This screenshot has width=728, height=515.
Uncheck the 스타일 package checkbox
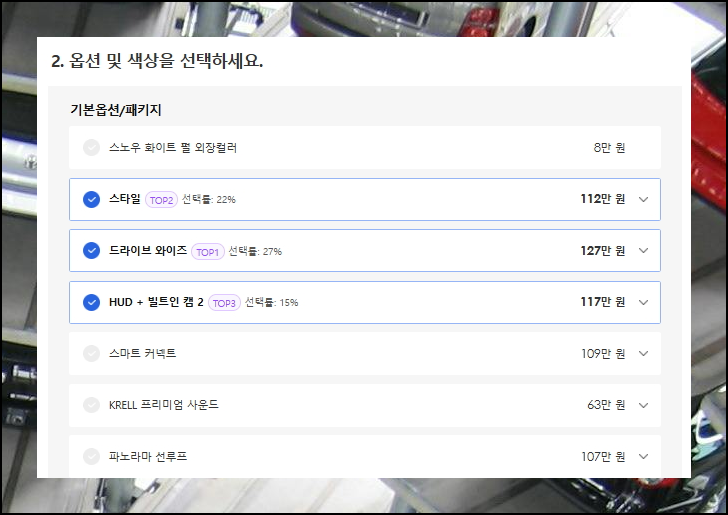pyautogui.click(x=91, y=199)
